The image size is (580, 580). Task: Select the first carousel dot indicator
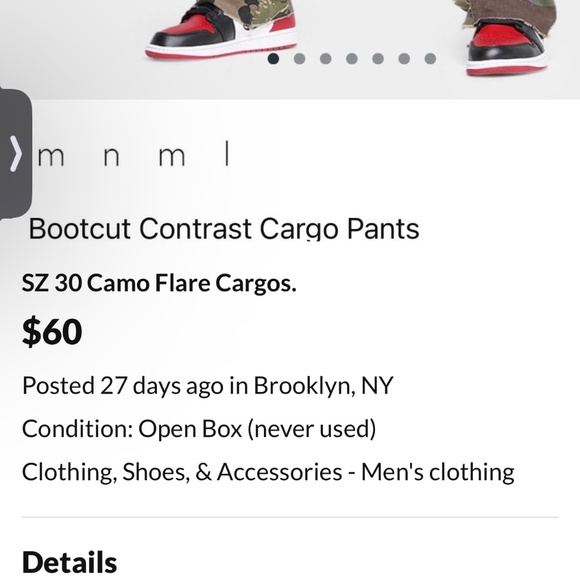point(273,58)
